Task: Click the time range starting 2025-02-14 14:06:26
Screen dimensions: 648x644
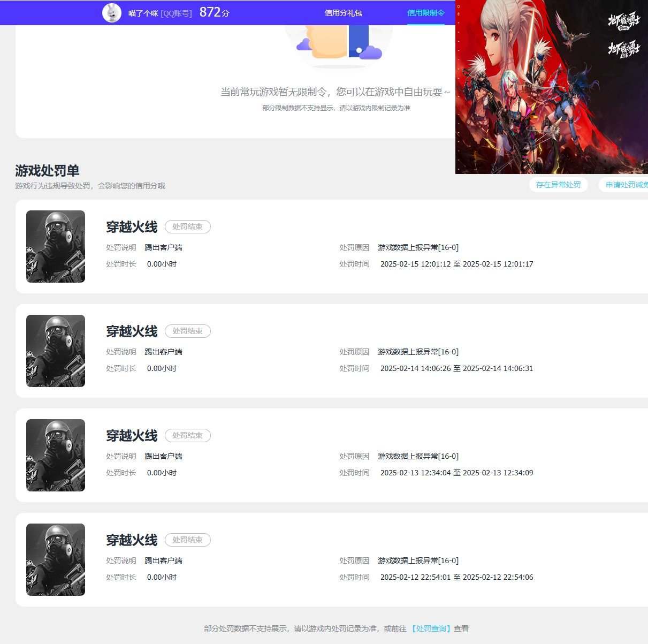Action: pos(457,368)
